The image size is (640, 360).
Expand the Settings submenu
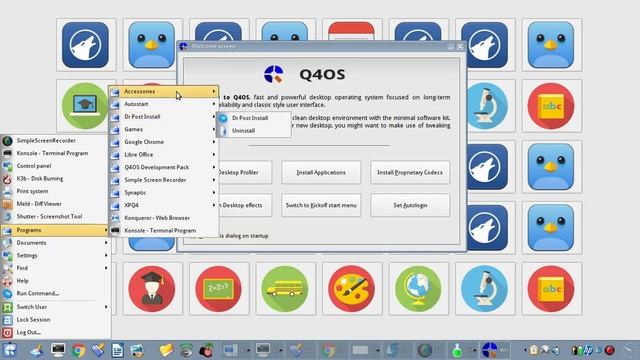click(55, 256)
